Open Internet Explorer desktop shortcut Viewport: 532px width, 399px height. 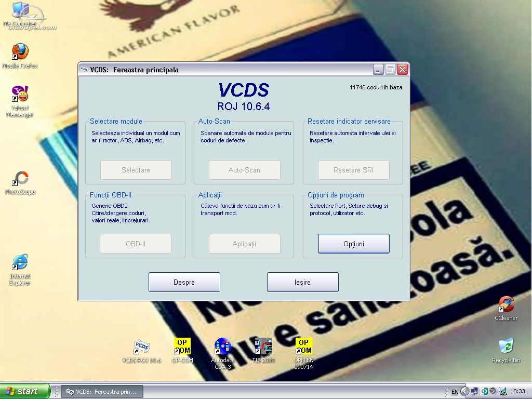[20, 270]
